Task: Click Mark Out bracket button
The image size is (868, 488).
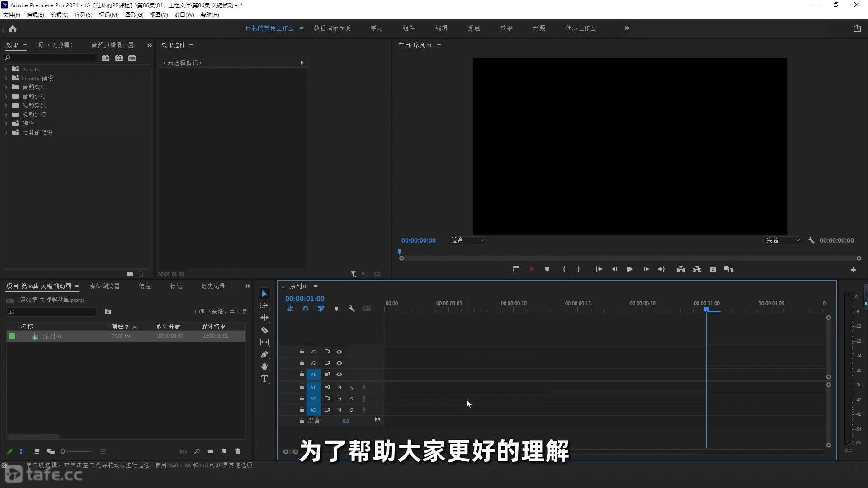Action: pos(578,269)
